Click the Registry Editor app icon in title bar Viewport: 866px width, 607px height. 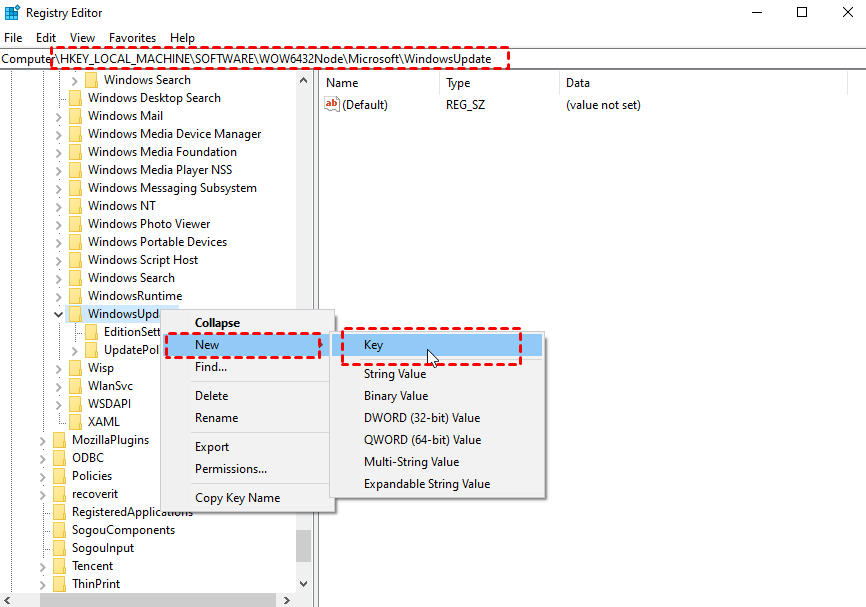click(12, 12)
